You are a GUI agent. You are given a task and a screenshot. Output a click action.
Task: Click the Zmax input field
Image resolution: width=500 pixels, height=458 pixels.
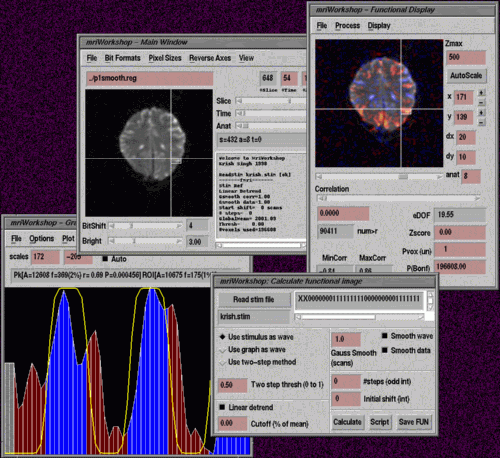coord(466,57)
